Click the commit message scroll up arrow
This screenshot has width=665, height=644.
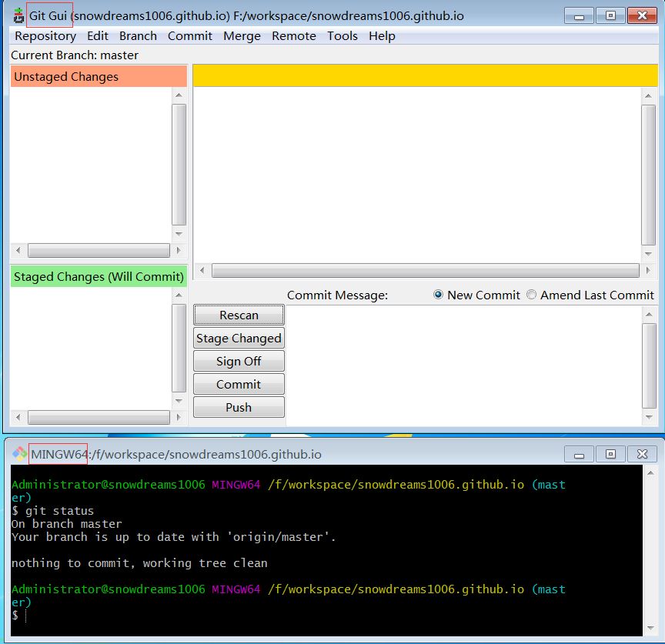[649, 314]
